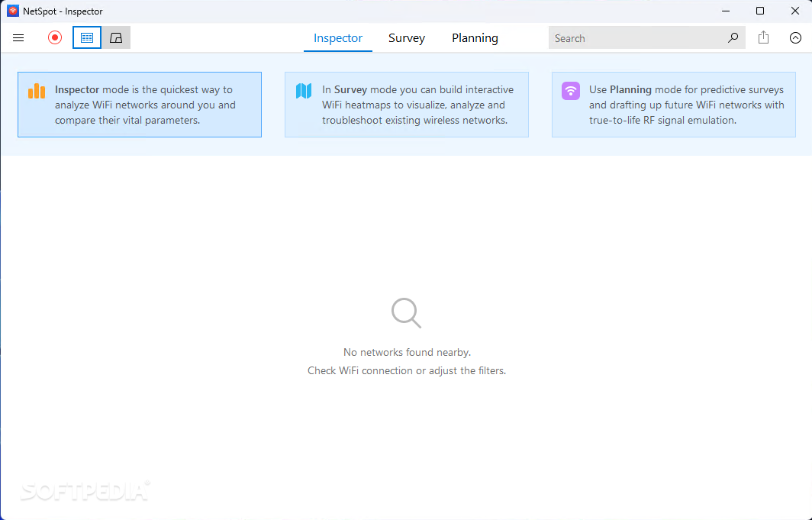This screenshot has width=812, height=520.
Task: Click the magnifier search icon
Action: [733, 38]
